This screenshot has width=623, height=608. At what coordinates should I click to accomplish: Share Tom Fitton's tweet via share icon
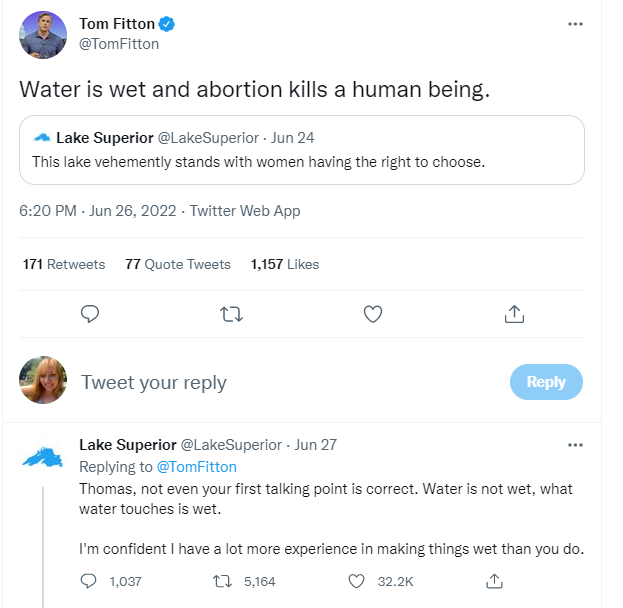(514, 314)
